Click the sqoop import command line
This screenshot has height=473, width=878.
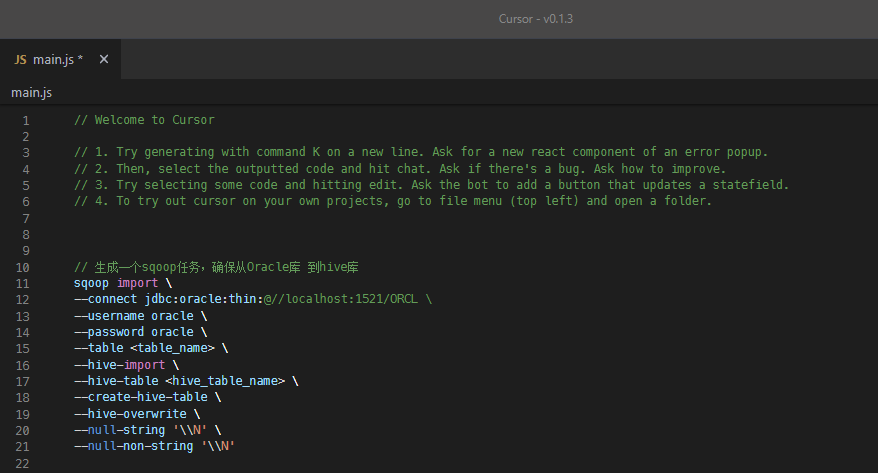click(x=116, y=283)
